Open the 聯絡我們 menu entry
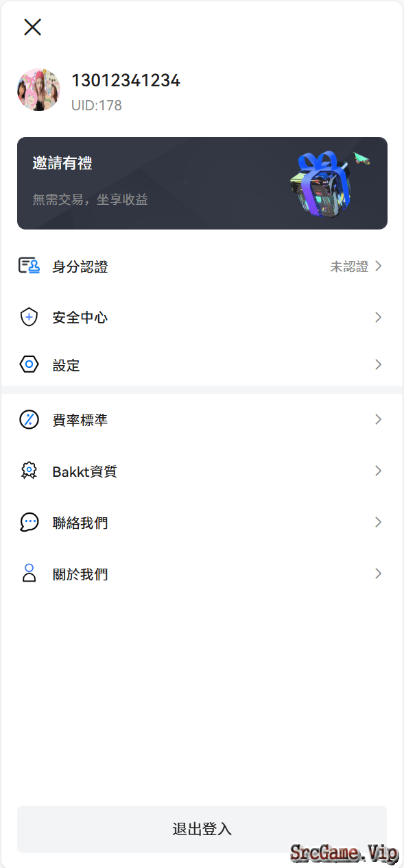The height and width of the screenshot is (868, 404). tap(202, 522)
